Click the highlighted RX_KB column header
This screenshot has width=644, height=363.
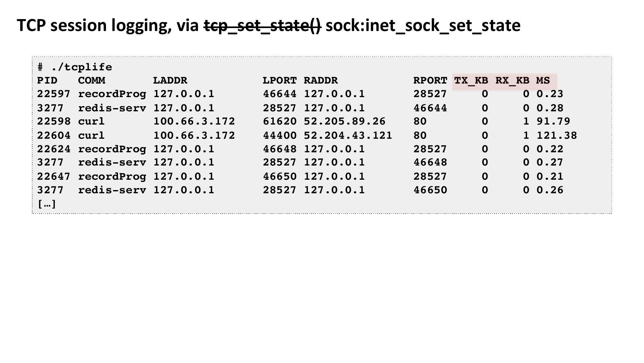(x=512, y=80)
